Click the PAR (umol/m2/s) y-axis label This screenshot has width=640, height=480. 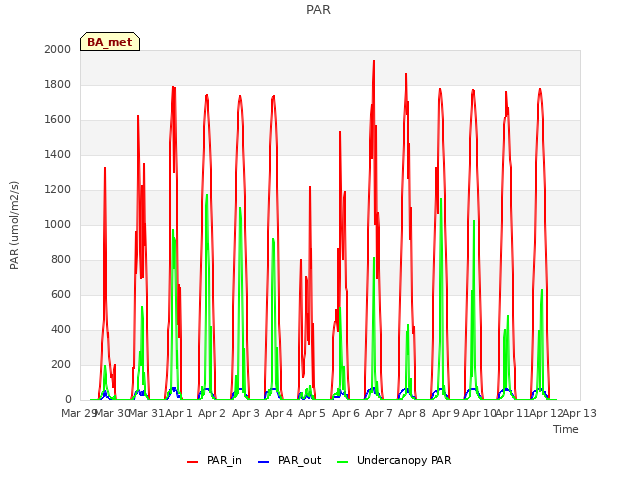point(14,225)
